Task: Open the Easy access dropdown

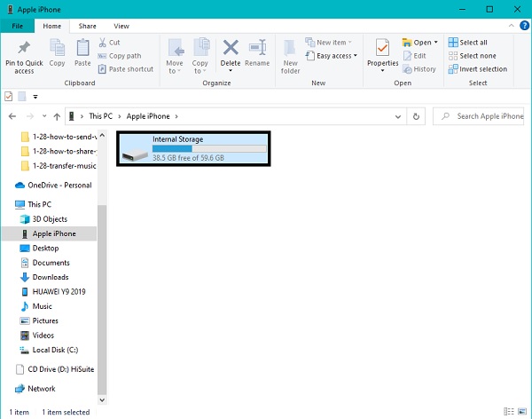Action: pyautogui.click(x=331, y=56)
